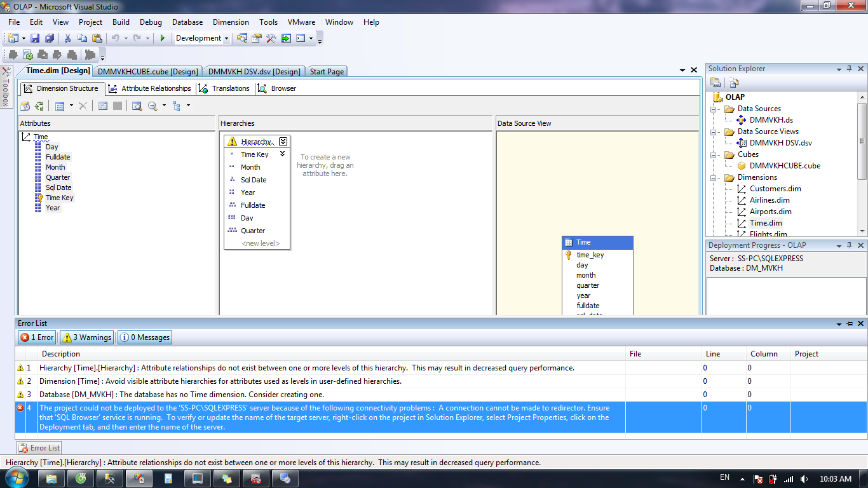The image size is (868, 488).
Task: Click the Windows Start orb
Action: (x=17, y=478)
